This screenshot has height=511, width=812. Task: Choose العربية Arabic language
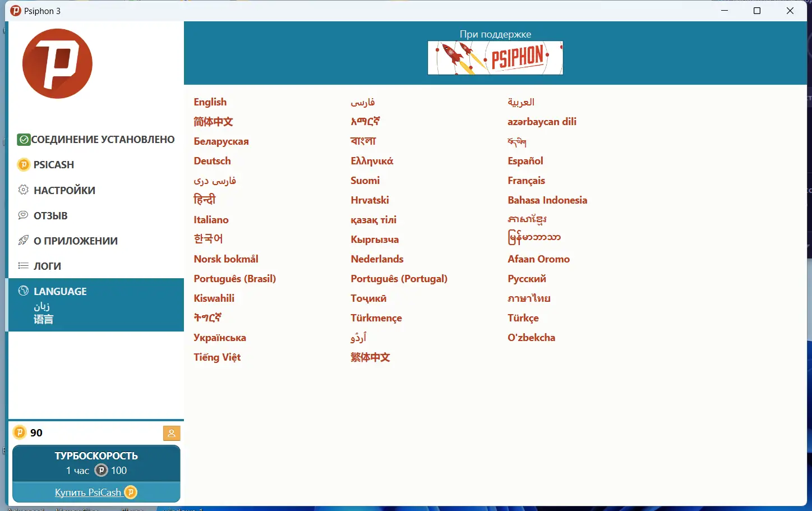click(521, 102)
